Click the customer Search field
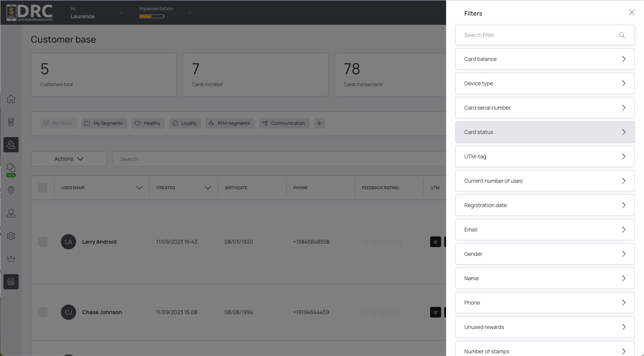Screen dimensions: 644x356 click(x=280, y=159)
